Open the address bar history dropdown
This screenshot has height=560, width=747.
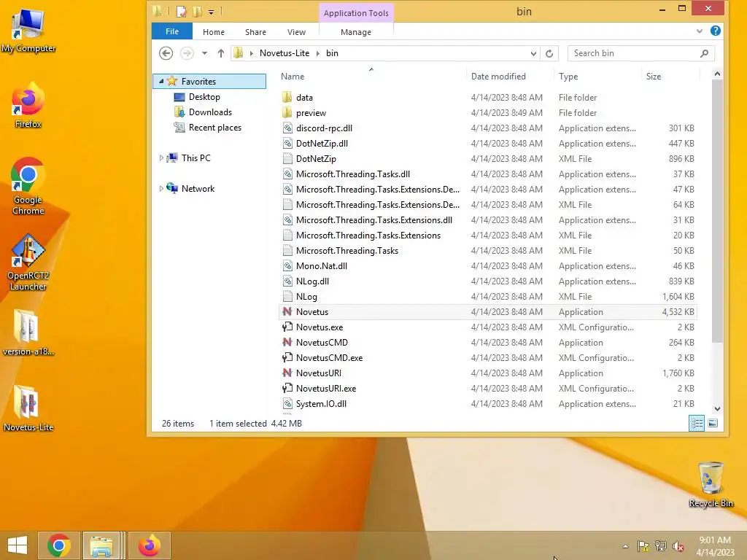point(533,53)
